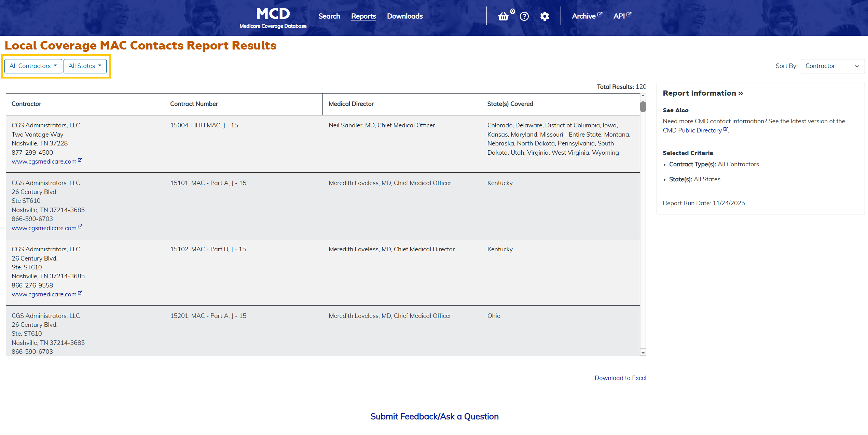Image resolution: width=868 pixels, height=435 pixels.
Task: Open the settings gear icon
Action: (x=545, y=16)
